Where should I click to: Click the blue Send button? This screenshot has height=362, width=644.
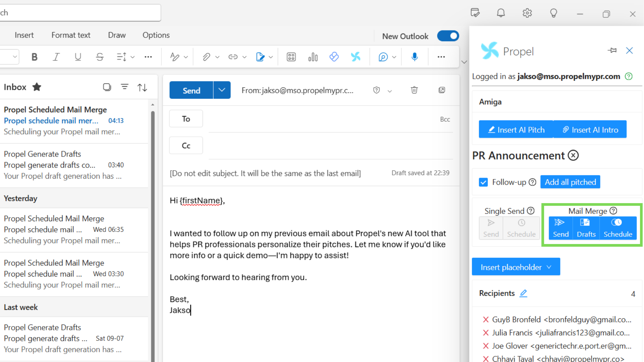[191, 90]
